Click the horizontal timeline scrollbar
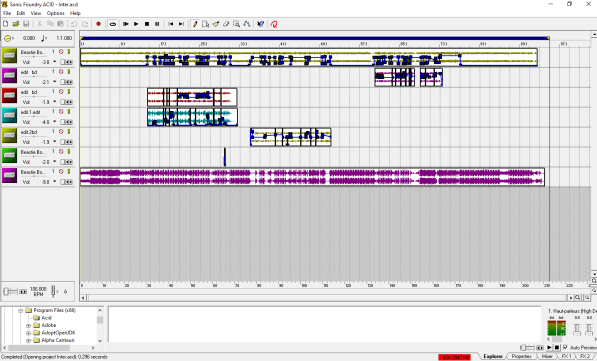The width and height of the screenshot is (597, 361). [328, 297]
